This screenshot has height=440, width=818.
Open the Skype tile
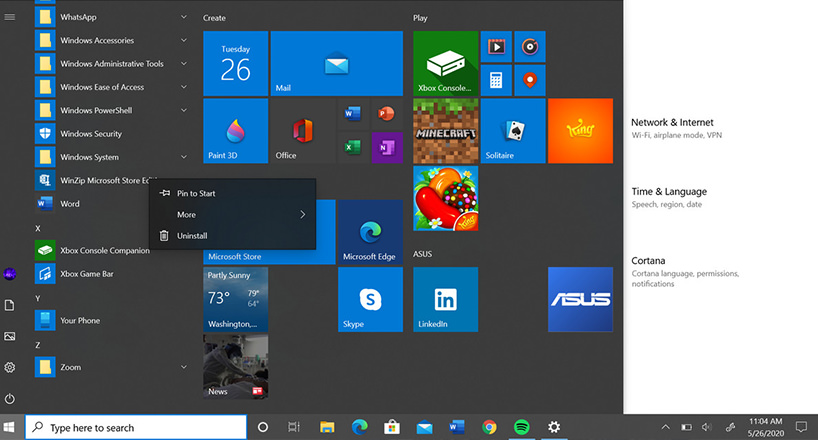pyautogui.click(x=370, y=300)
